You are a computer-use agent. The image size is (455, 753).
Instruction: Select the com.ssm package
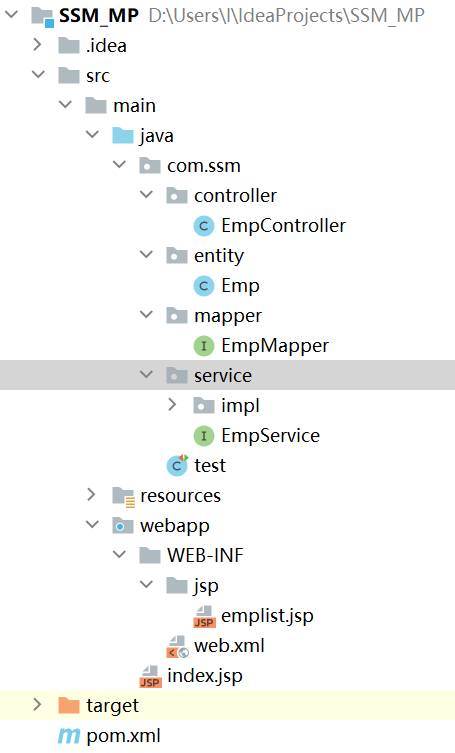204,166
